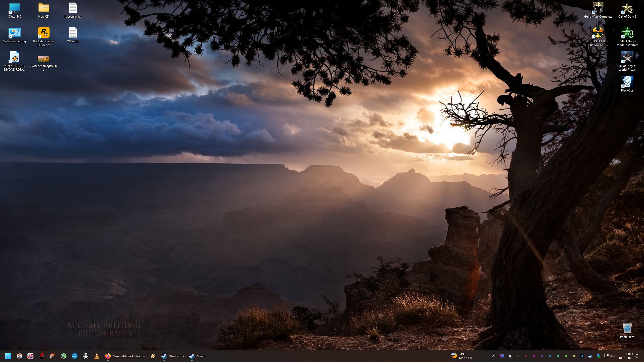Open the Windows Start menu
The width and height of the screenshot is (644, 362).
(8, 356)
